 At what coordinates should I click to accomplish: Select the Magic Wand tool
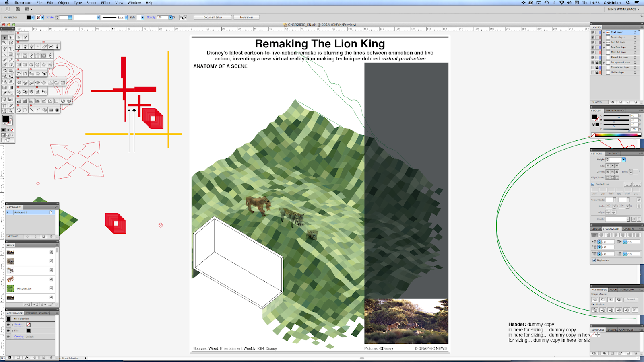(x=5, y=43)
